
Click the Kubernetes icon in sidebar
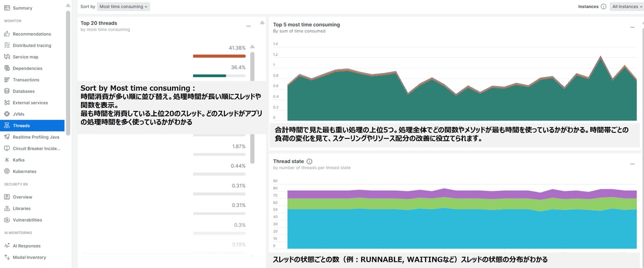7,171
